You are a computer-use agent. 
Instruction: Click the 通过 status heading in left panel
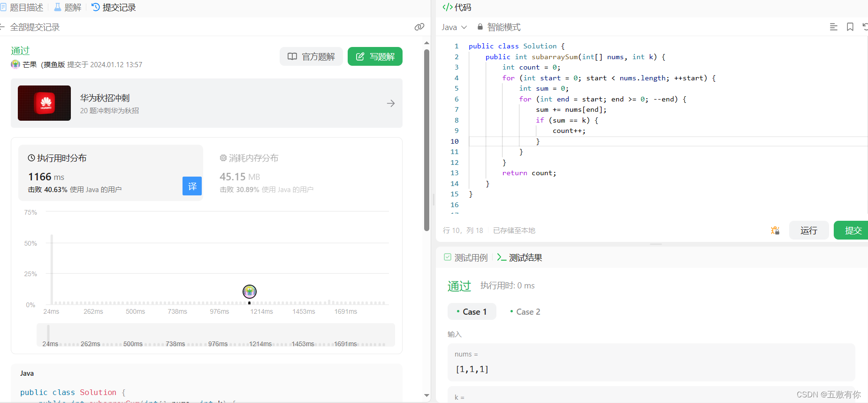coord(20,50)
